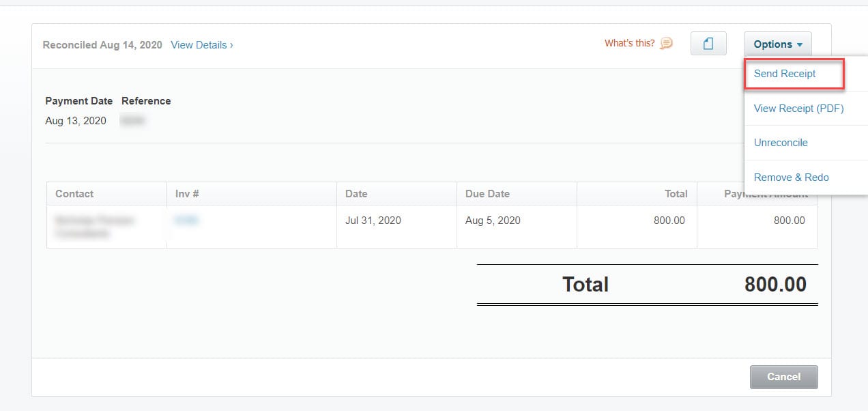
Task: Choose Send Receipt from the Options menu
Action: (785, 74)
